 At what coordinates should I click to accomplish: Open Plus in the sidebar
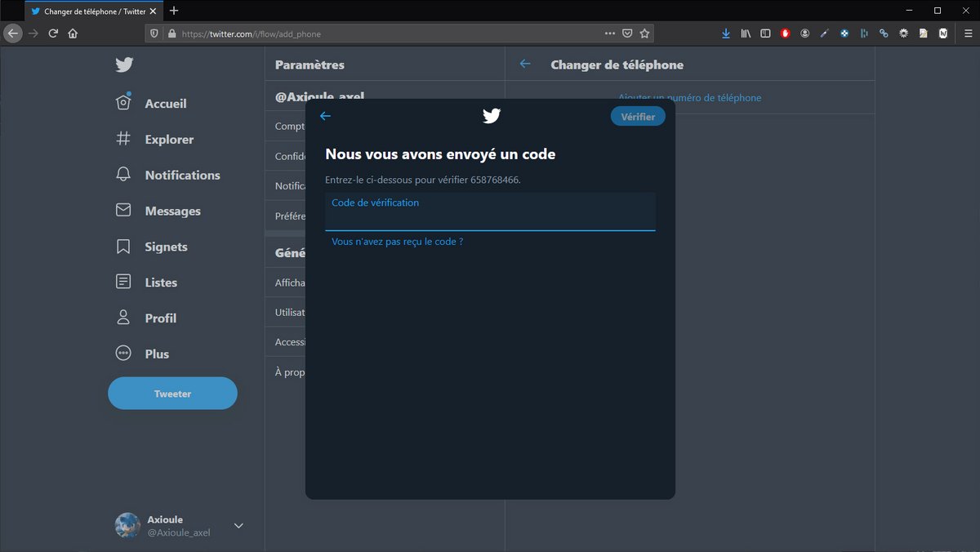(157, 354)
